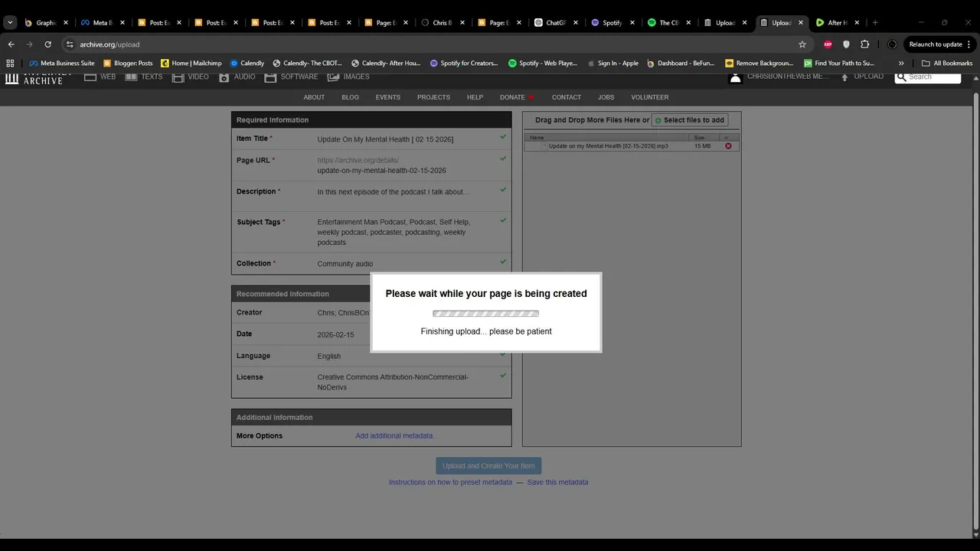Open Home | Mailchimp bookmark
Image resolution: width=980 pixels, height=551 pixels.
point(191,63)
